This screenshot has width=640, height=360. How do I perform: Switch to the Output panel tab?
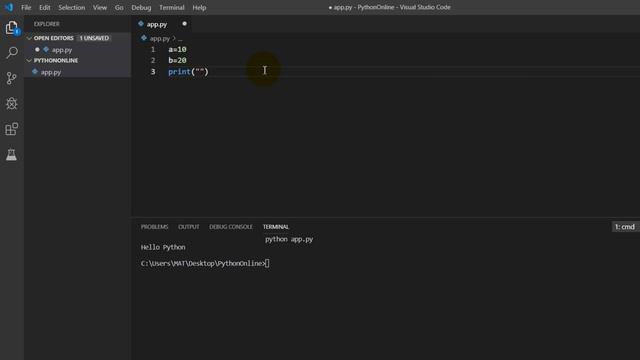point(189,227)
